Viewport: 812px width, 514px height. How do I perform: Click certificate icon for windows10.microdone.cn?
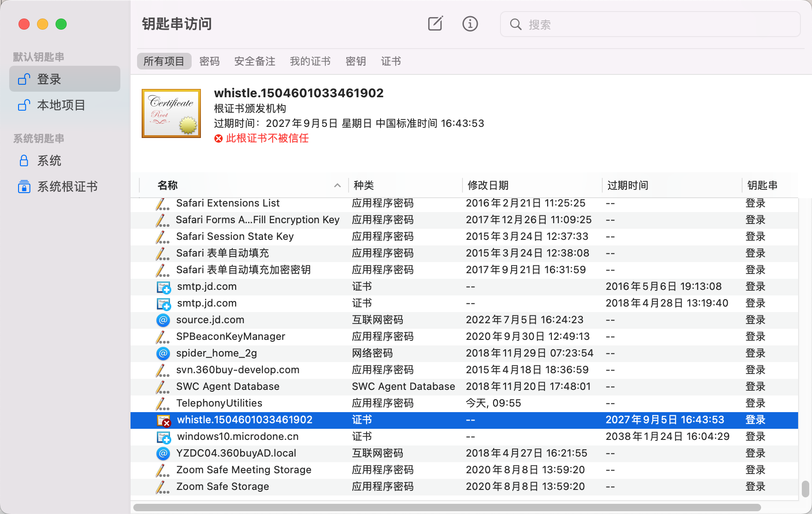[163, 437]
